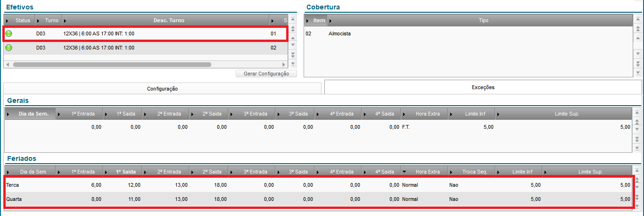Click sequence 02 cell in Efetivos grid
Image resolution: width=644 pixels, height=216 pixels.
click(273, 48)
